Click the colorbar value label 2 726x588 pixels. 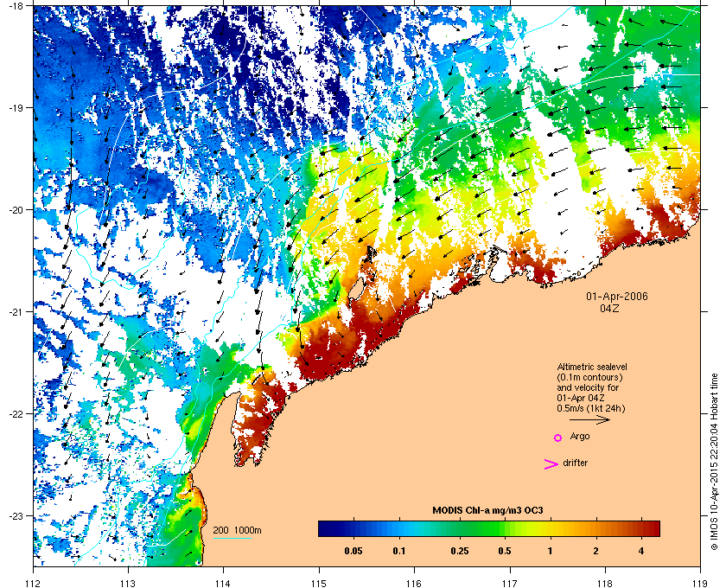coord(595,552)
